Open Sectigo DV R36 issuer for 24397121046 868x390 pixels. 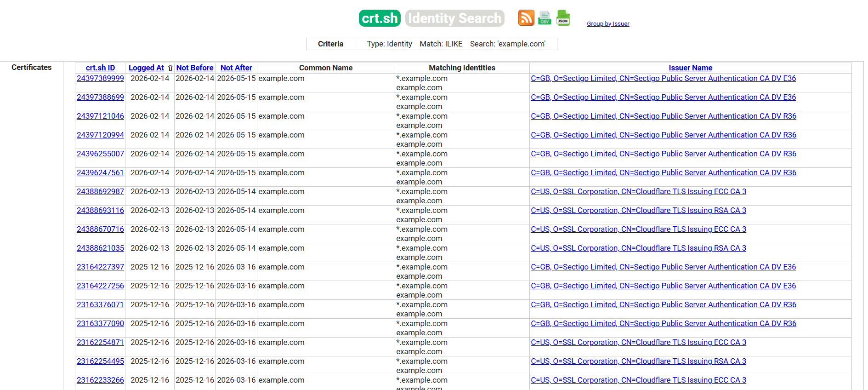tap(664, 116)
